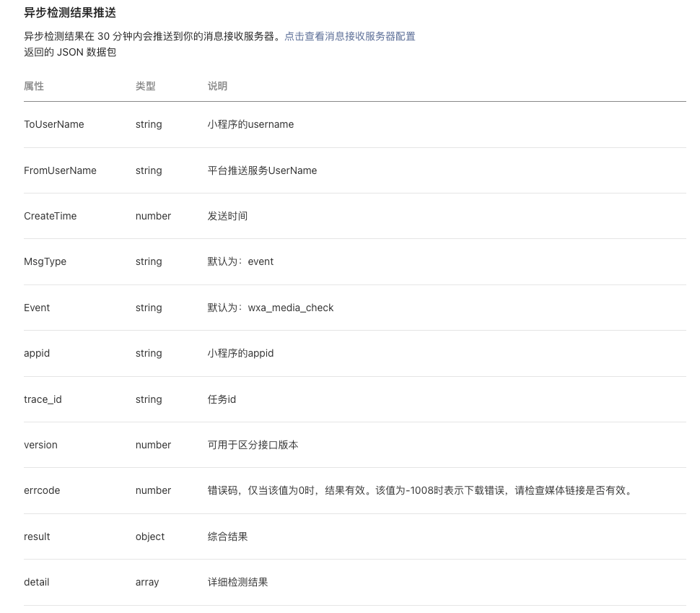Click the description 详细检测结果
700x613 pixels.
click(237, 582)
